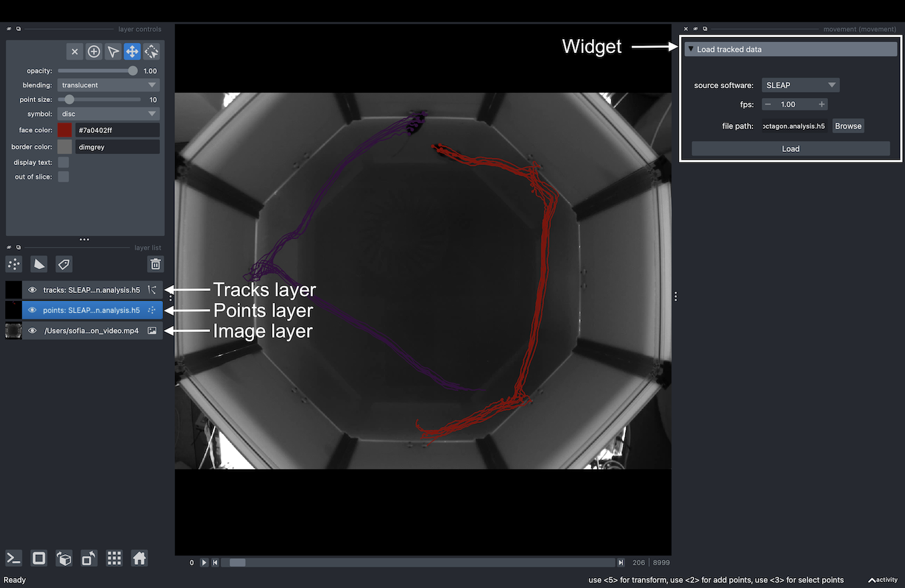The image size is (905, 588).
Task: Open the source software SLEAP dropdown
Action: tap(800, 85)
